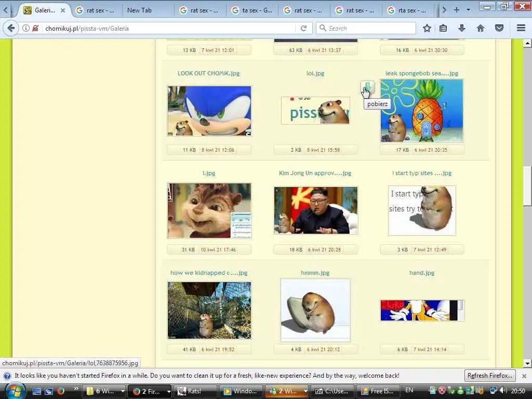Close the Galeri... tab with X
This screenshot has width=532, height=399.
click(x=63, y=10)
